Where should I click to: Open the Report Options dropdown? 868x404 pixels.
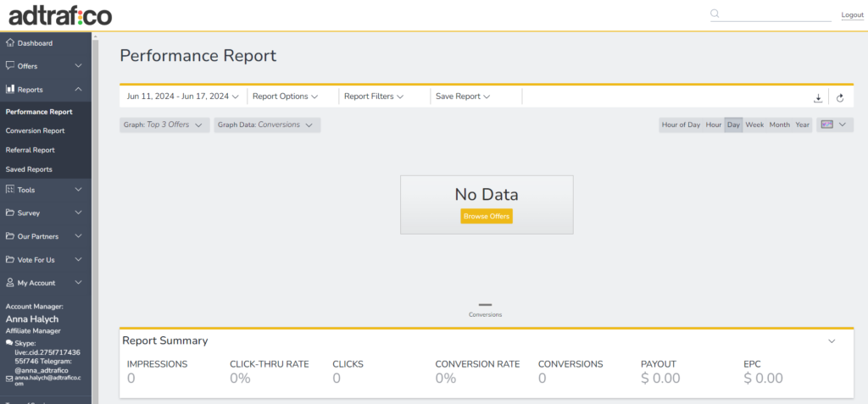coord(285,97)
